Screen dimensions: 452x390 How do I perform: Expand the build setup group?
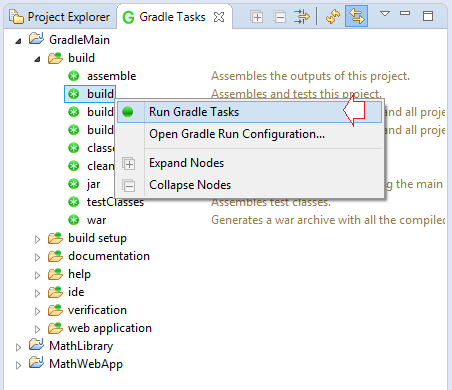(x=37, y=239)
